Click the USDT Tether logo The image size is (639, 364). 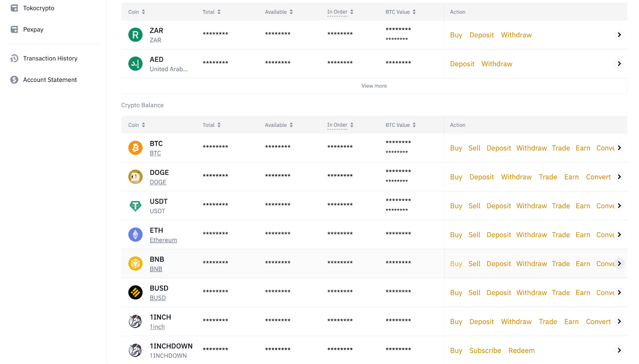click(x=135, y=206)
